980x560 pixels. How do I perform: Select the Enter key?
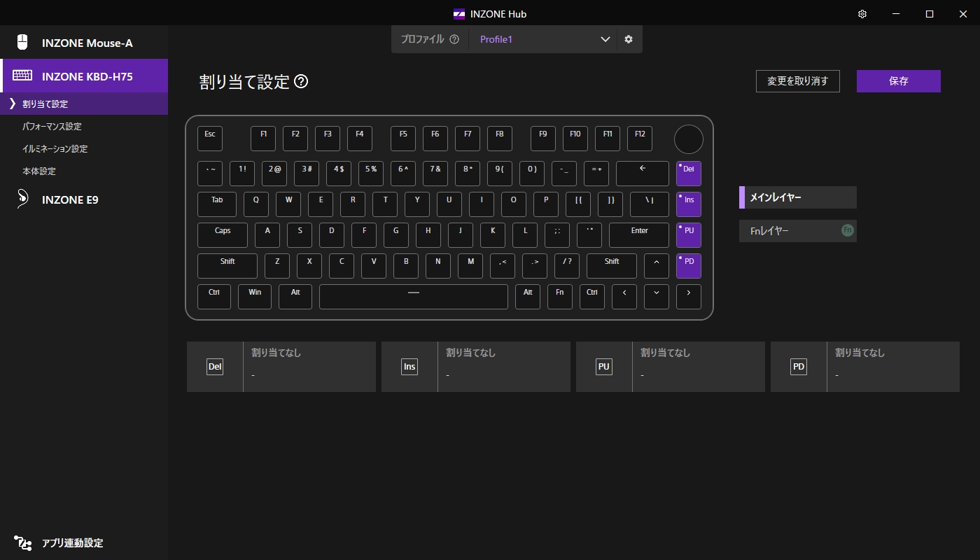[x=639, y=235]
